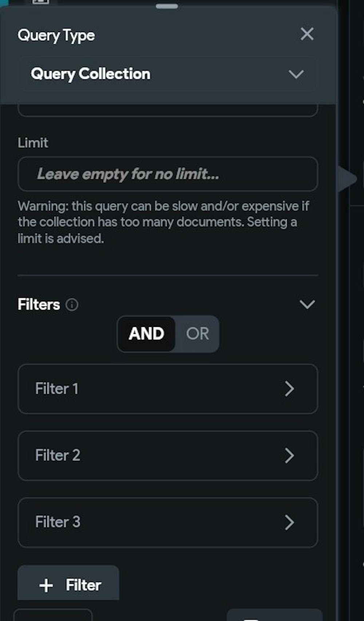
Task: Switch filter operator to OR
Action: coord(197,333)
